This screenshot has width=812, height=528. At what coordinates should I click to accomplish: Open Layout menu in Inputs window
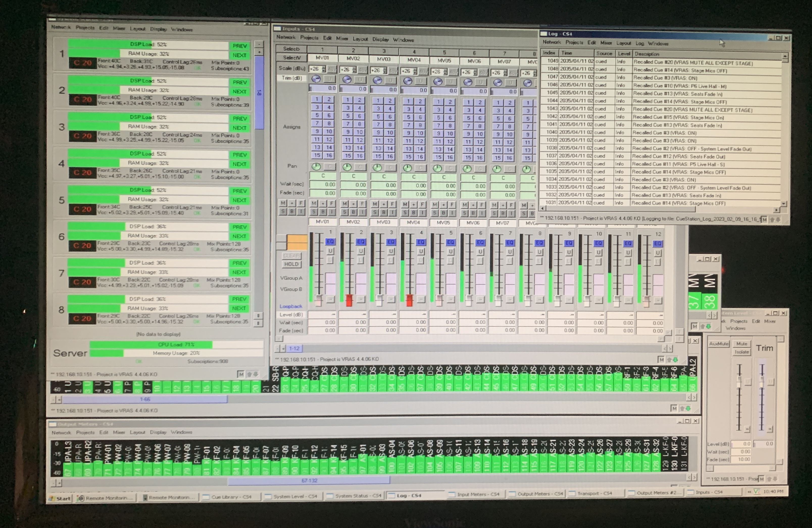(x=360, y=39)
